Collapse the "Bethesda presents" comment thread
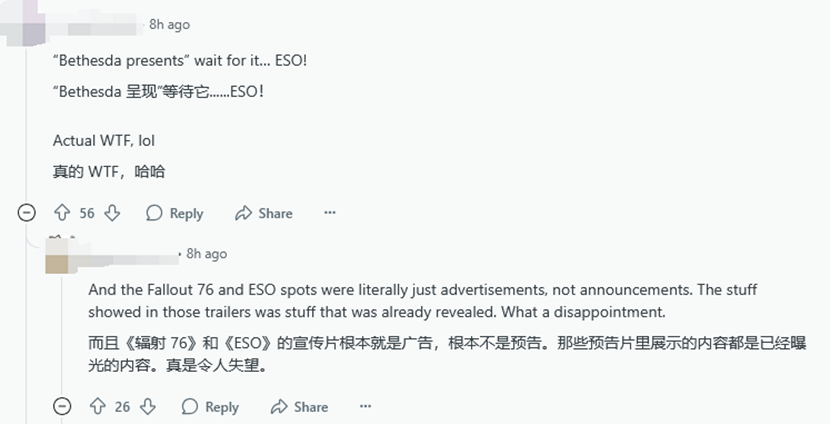This screenshot has height=424, width=830. pyautogui.click(x=27, y=213)
